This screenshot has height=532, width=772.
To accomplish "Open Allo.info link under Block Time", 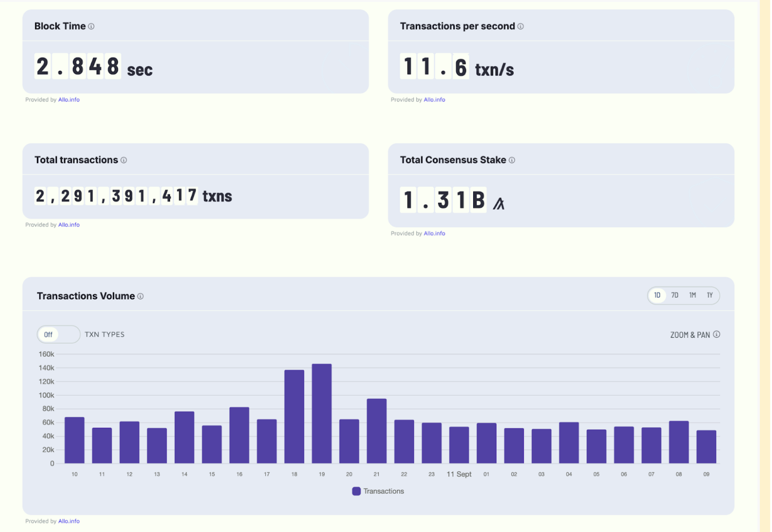I will pos(69,100).
